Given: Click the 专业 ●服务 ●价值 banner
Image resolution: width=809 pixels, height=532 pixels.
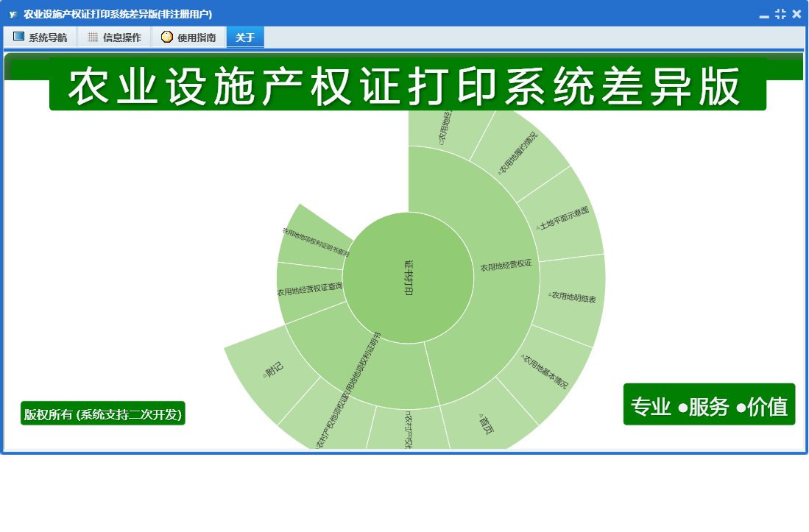Looking at the screenshot, I should (709, 405).
